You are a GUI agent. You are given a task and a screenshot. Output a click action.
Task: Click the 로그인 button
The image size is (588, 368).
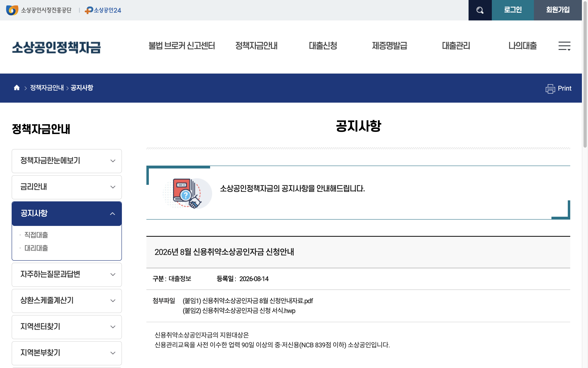pyautogui.click(x=513, y=10)
